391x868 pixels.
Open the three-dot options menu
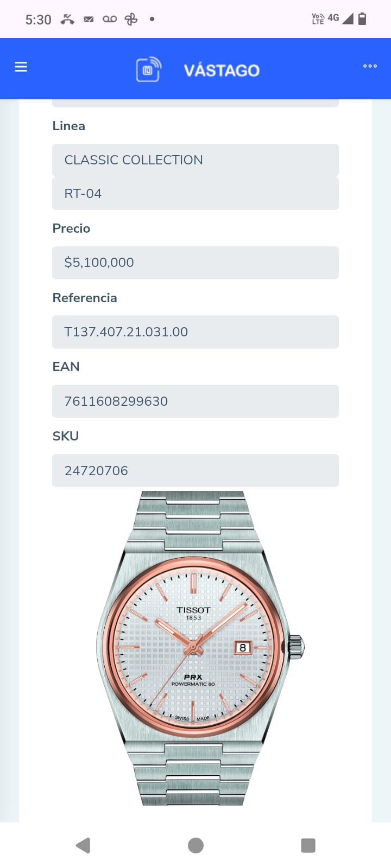click(x=370, y=66)
